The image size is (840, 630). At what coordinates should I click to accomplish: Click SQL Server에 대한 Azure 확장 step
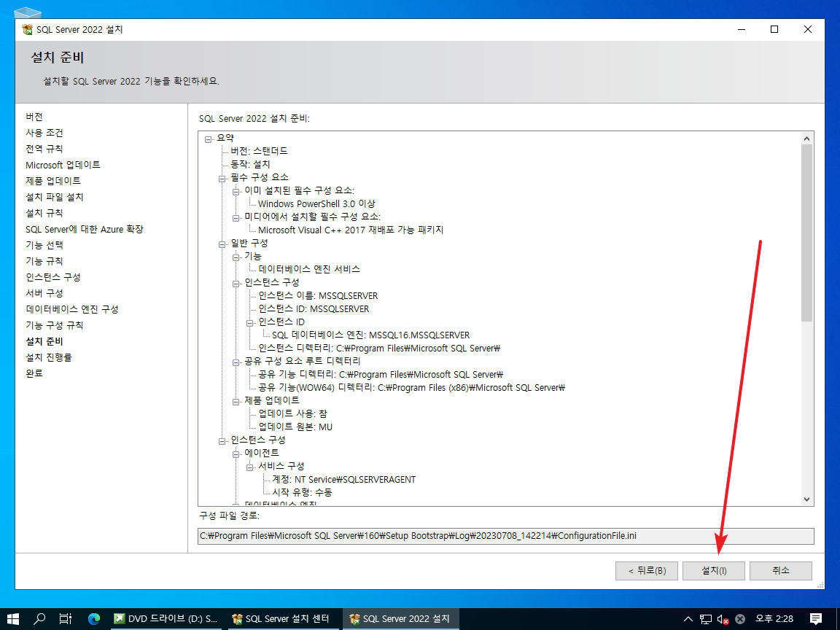[85, 229]
